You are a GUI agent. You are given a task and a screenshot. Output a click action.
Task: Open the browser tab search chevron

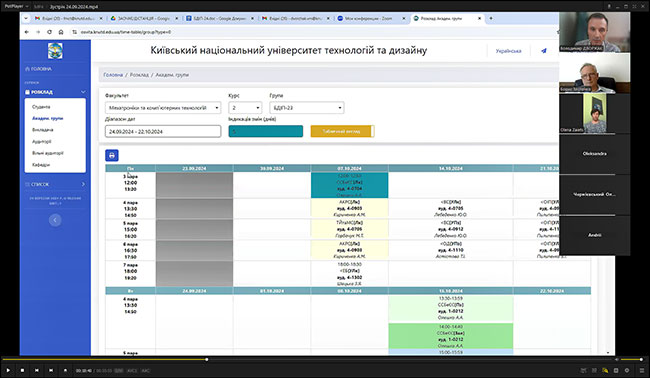pos(26,18)
